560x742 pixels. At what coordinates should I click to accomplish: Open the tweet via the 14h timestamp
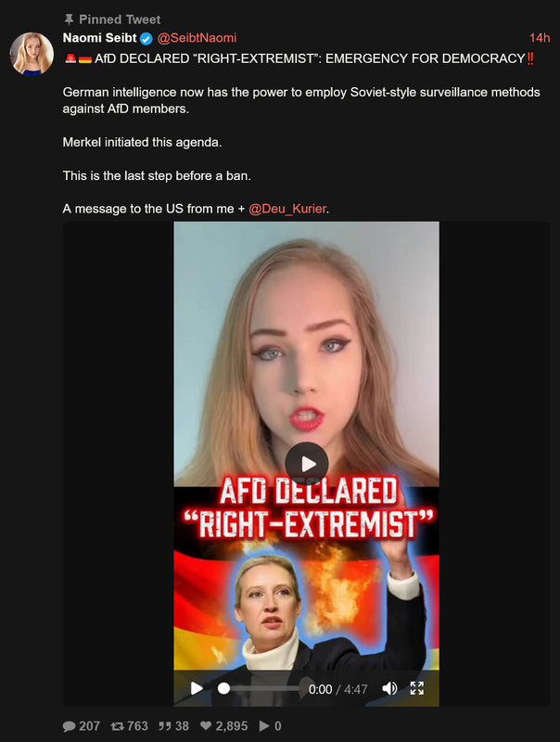[540, 38]
